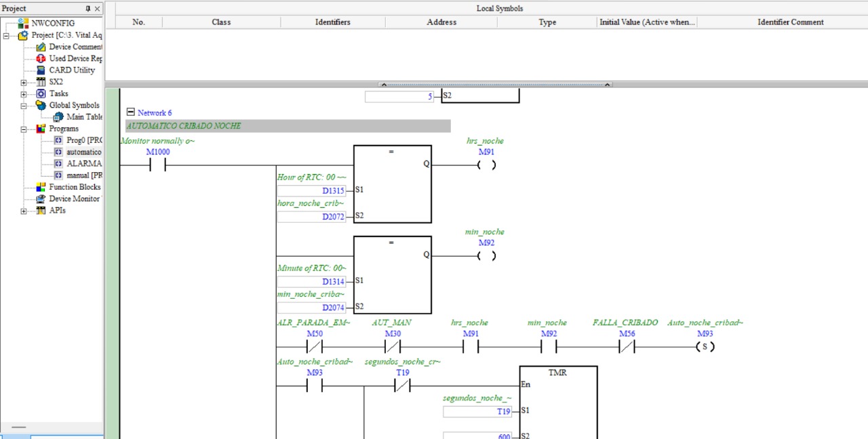Select the M92 min_noche output coil
868x439 pixels.
(x=486, y=255)
